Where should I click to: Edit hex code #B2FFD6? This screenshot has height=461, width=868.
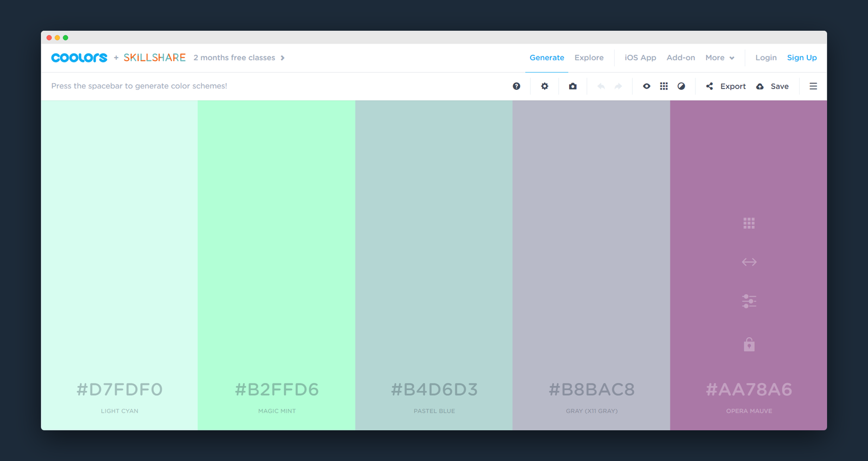point(277,389)
